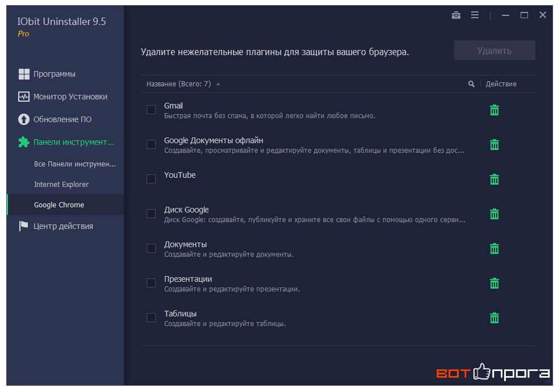
Task: Maximize the IObit Uninstaller window
Action: pyautogui.click(x=524, y=15)
